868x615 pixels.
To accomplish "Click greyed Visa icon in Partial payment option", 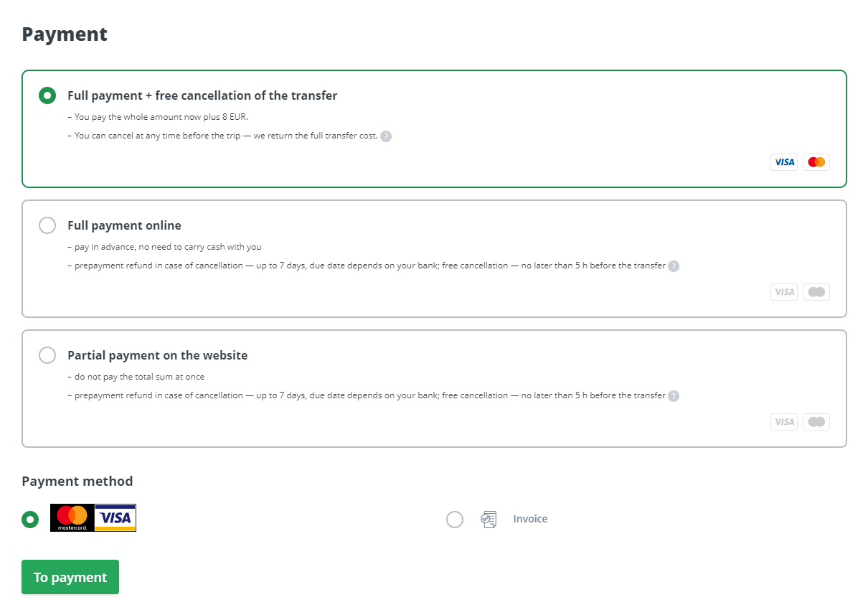I will coord(784,422).
